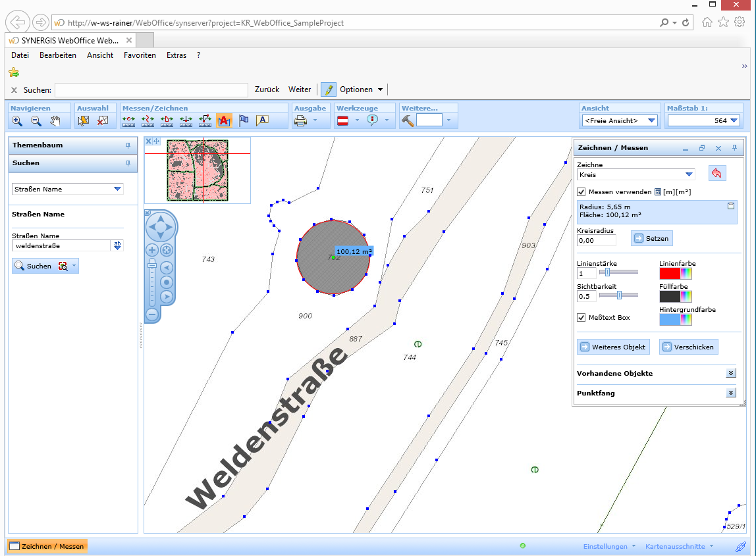
Task: Collapse the Punktfang section
Action: tap(730, 392)
